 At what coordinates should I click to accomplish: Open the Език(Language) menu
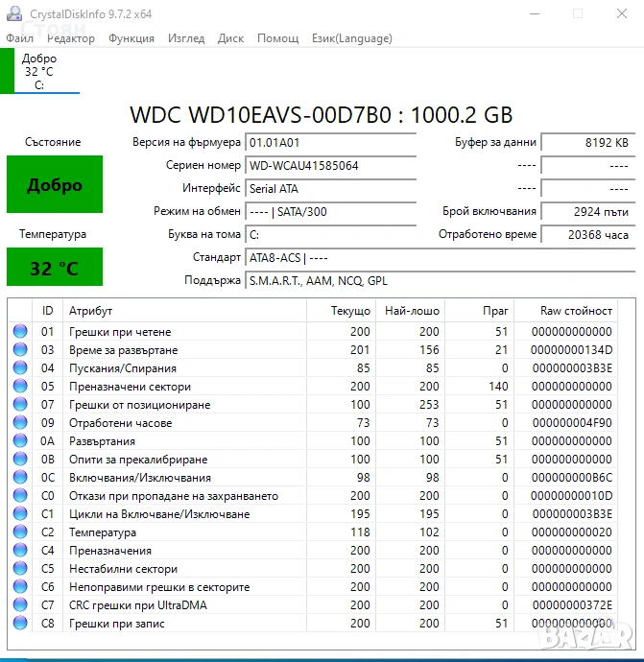coord(351,38)
